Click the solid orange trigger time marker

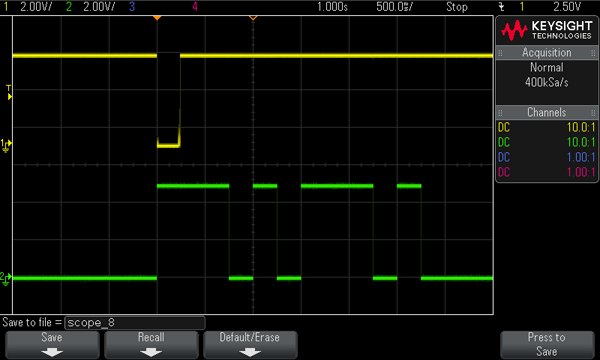157,18
